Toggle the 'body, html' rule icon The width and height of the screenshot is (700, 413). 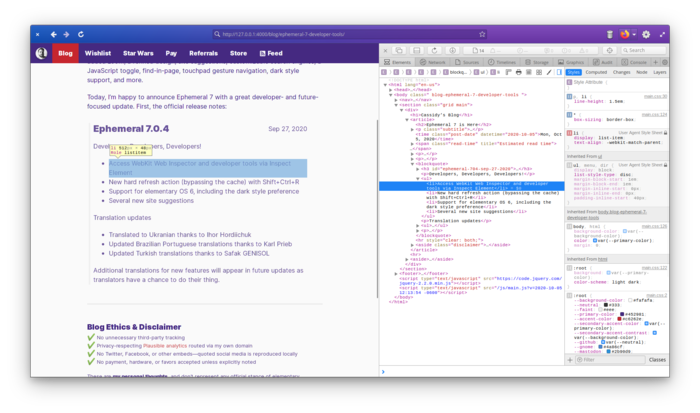[569, 226]
